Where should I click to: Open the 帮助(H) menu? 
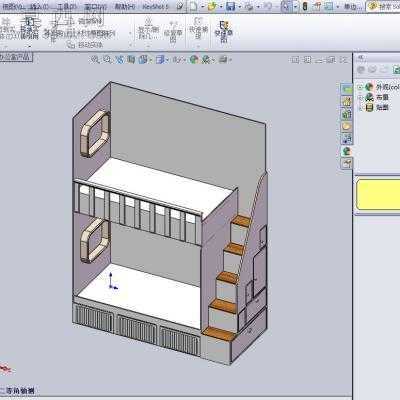pyautogui.click(x=125, y=6)
